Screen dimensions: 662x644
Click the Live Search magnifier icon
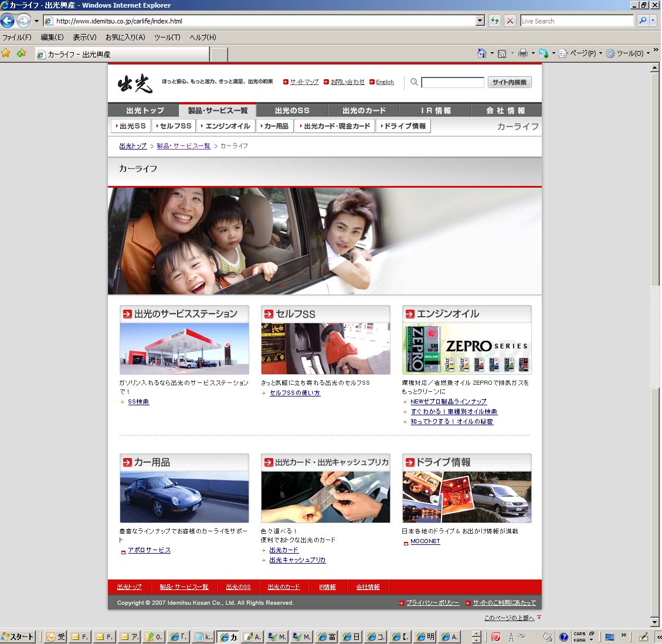coord(642,21)
